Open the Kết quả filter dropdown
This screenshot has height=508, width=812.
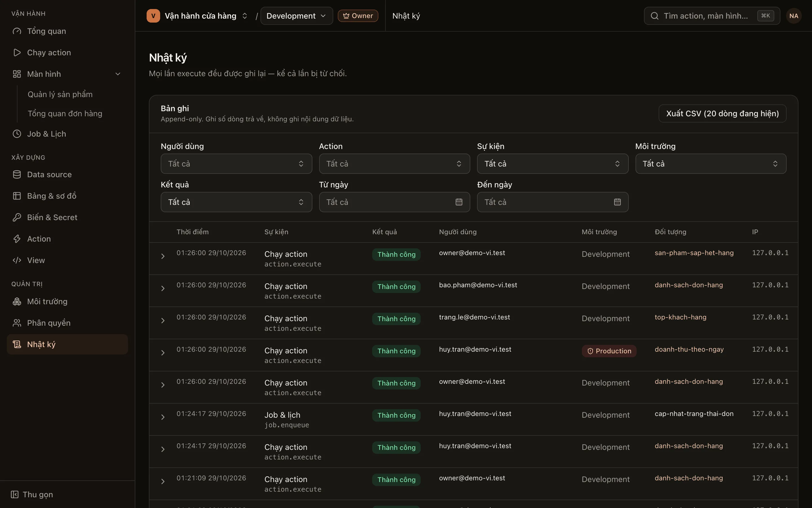click(236, 202)
